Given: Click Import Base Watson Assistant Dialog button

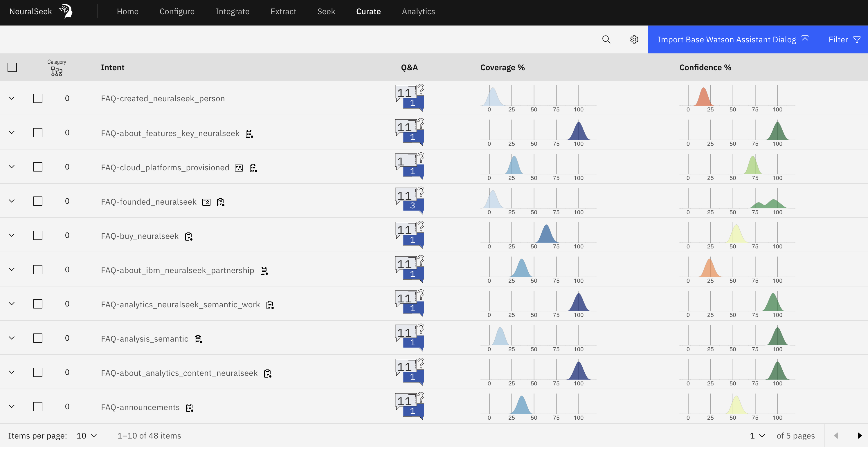Looking at the screenshot, I should click(733, 40).
